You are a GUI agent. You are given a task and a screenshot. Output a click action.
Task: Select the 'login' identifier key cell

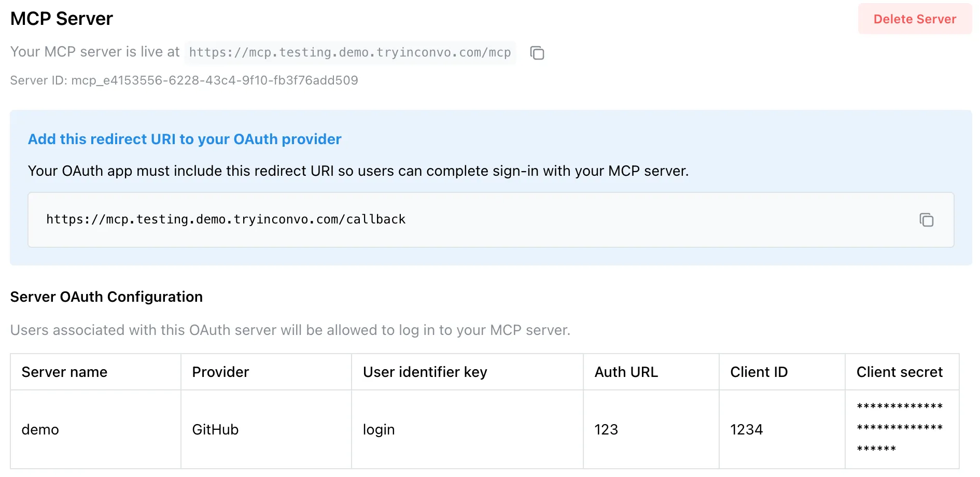[x=379, y=429]
